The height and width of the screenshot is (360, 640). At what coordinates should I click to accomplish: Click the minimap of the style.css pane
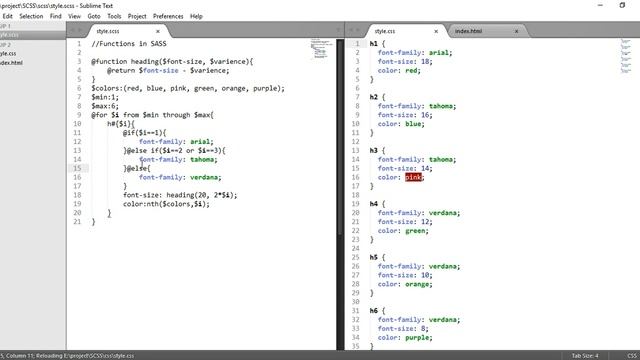tap(626, 56)
